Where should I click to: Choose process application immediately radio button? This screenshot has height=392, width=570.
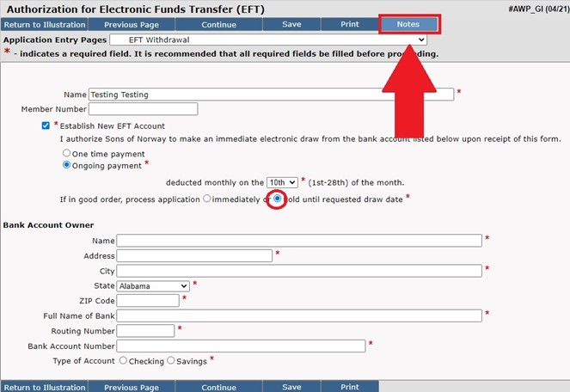click(206, 199)
